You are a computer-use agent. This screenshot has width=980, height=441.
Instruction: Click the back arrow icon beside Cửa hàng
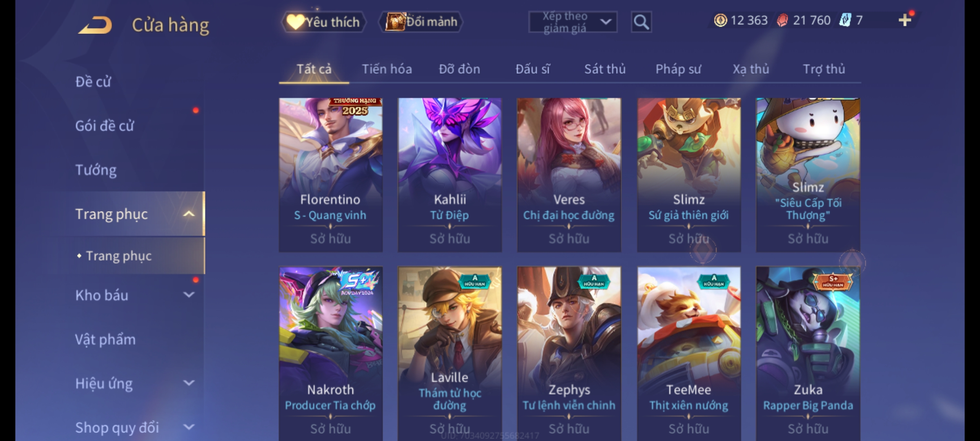[x=95, y=25]
